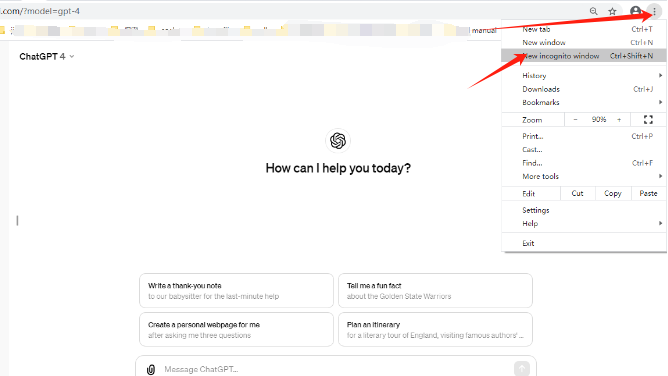Select New tab from the menu

[x=584, y=29]
